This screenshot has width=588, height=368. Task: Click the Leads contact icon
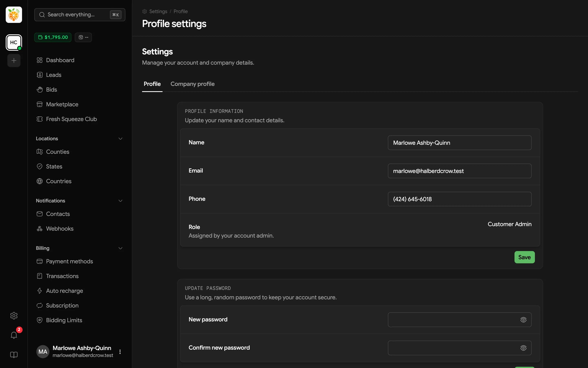[x=40, y=75]
